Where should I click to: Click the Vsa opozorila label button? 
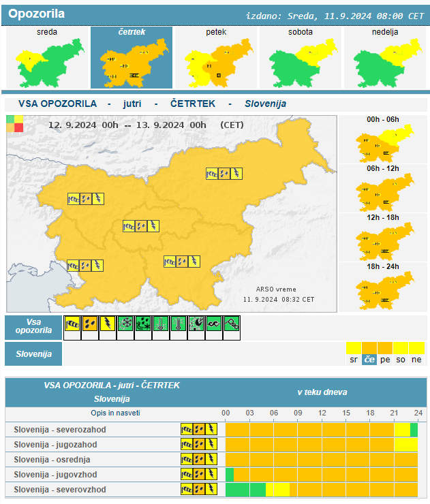tap(33, 326)
